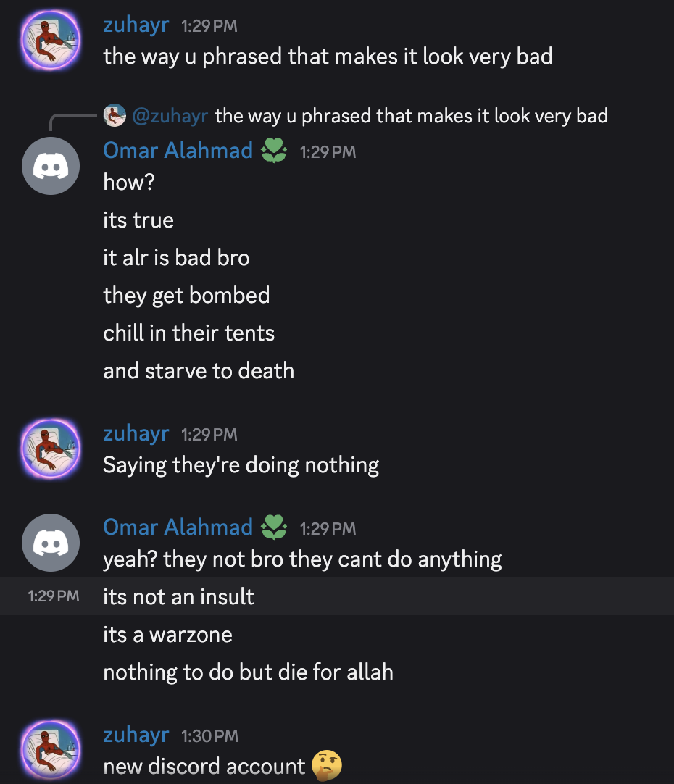Open zuhayr's avatar beside "Saying they're doing nothing"

(x=51, y=449)
